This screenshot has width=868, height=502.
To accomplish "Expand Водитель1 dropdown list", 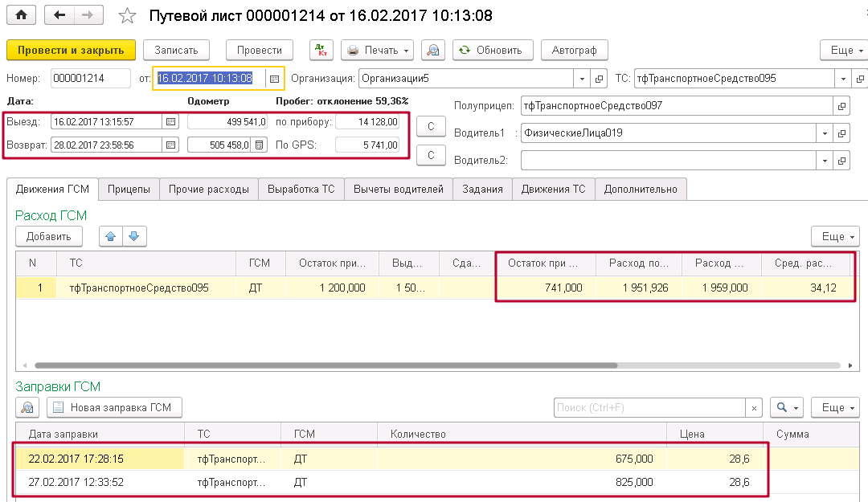I will tap(825, 133).
